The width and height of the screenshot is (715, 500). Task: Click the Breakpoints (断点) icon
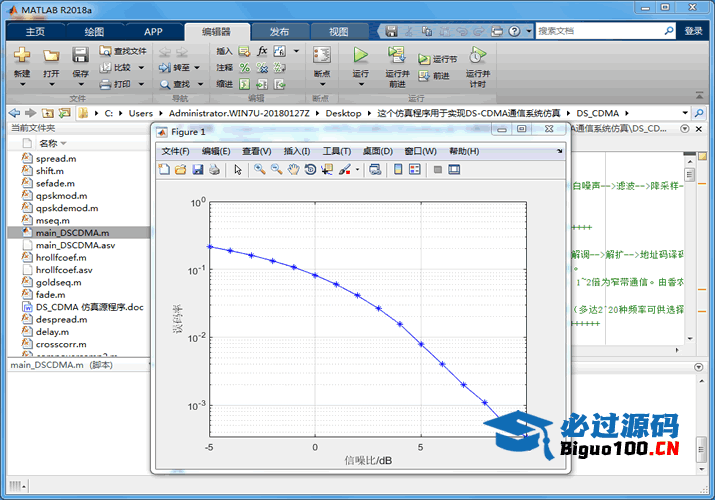click(321, 56)
